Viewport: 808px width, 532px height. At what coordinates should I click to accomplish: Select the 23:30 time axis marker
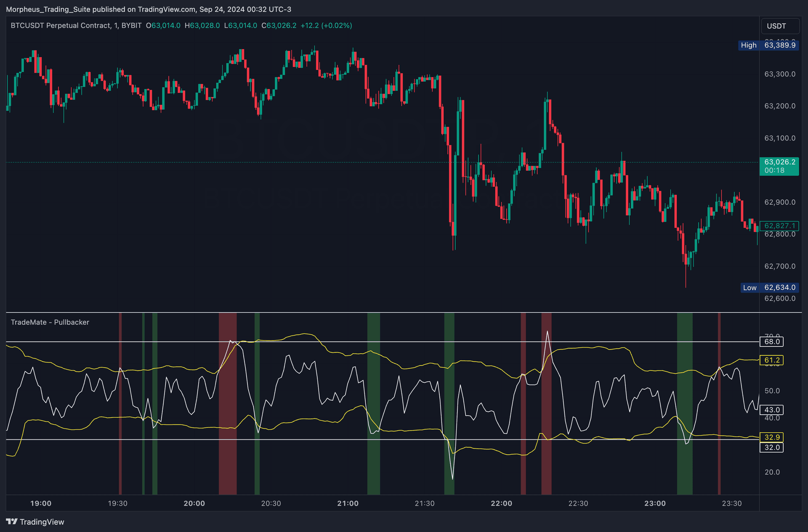[x=731, y=503]
